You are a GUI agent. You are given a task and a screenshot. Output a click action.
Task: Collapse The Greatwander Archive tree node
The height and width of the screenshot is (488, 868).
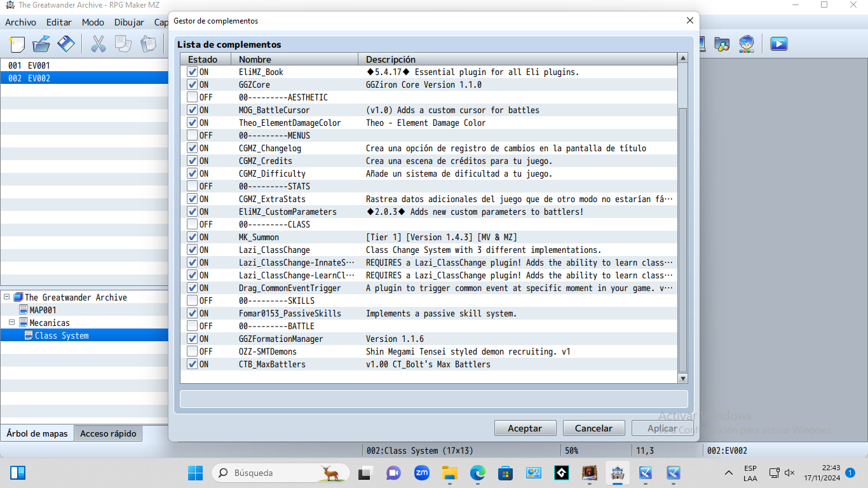pos(6,297)
